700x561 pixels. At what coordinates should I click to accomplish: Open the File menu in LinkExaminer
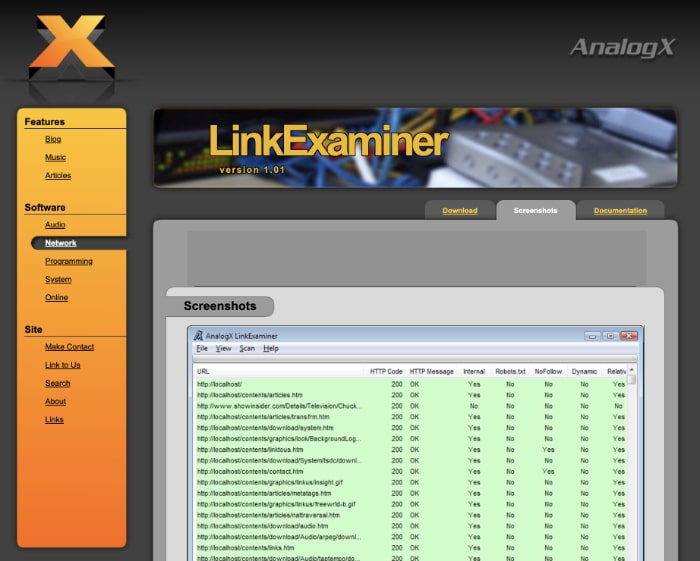click(x=201, y=349)
